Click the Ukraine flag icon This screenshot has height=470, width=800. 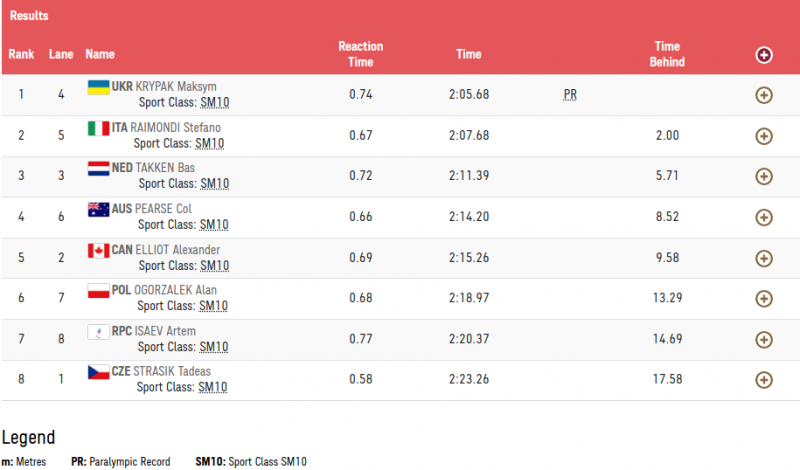click(98, 87)
